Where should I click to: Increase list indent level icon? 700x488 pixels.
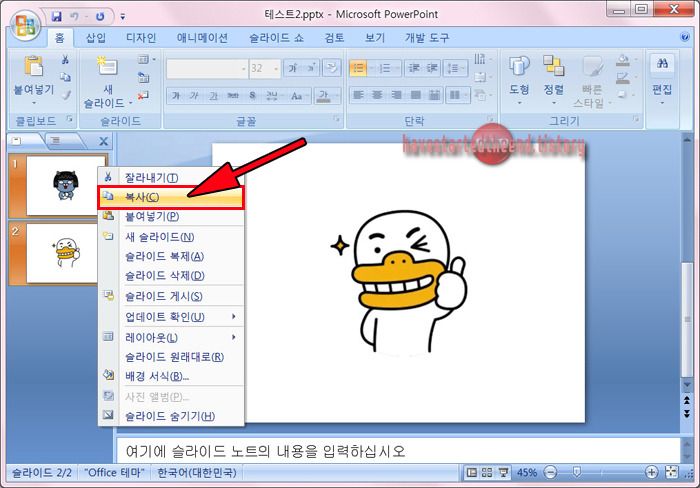click(432, 68)
